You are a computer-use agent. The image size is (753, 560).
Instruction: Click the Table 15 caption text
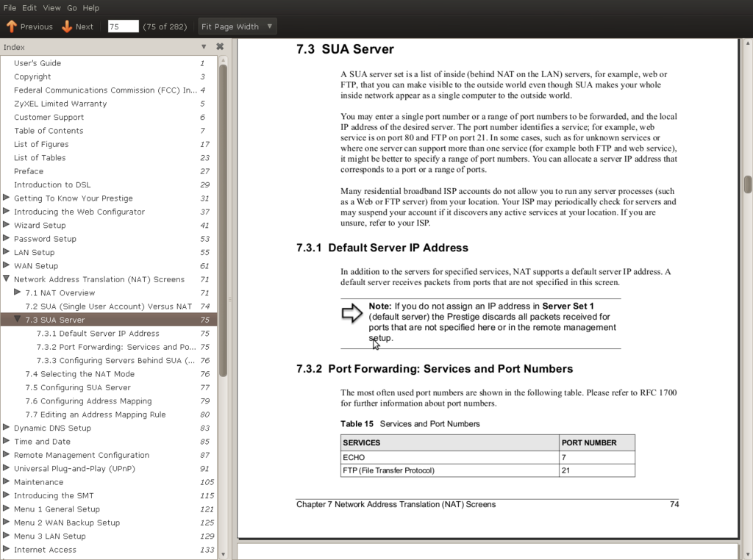[x=410, y=424]
